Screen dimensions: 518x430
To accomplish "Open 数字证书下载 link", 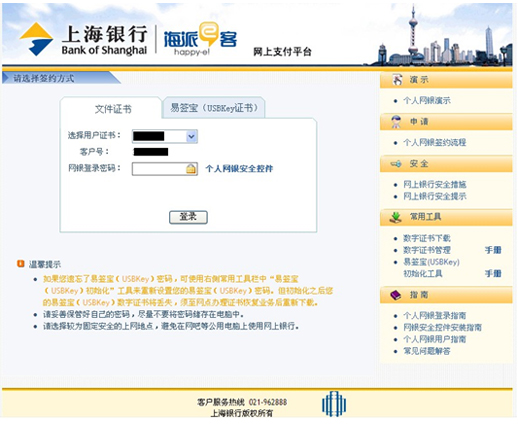I will tap(427, 238).
